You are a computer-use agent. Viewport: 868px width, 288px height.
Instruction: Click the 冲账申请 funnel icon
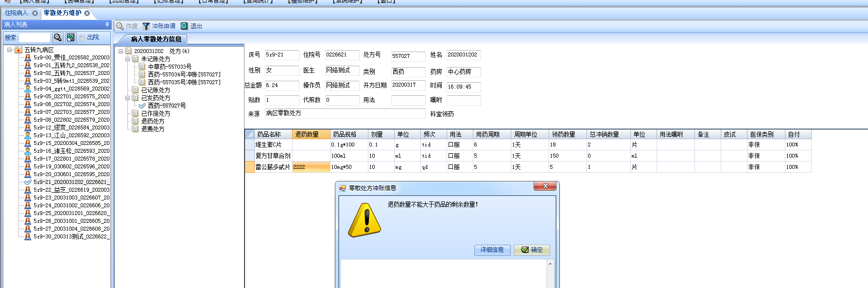point(146,26)
